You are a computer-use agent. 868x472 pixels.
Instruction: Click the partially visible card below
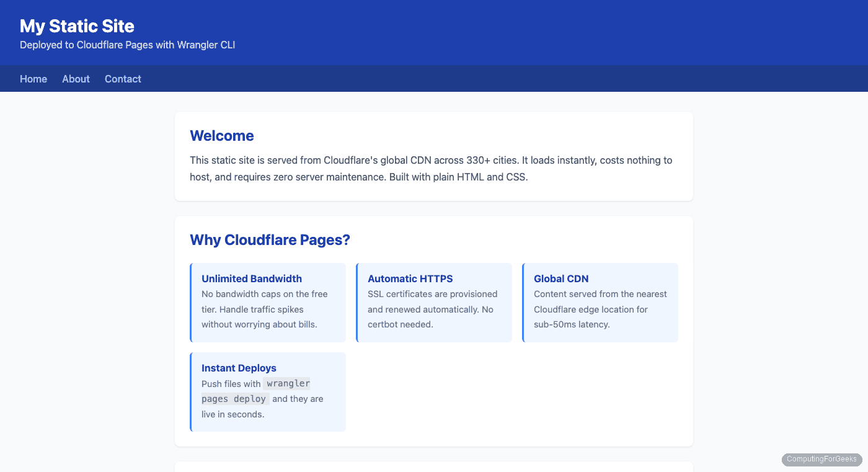tap(434, 466)
